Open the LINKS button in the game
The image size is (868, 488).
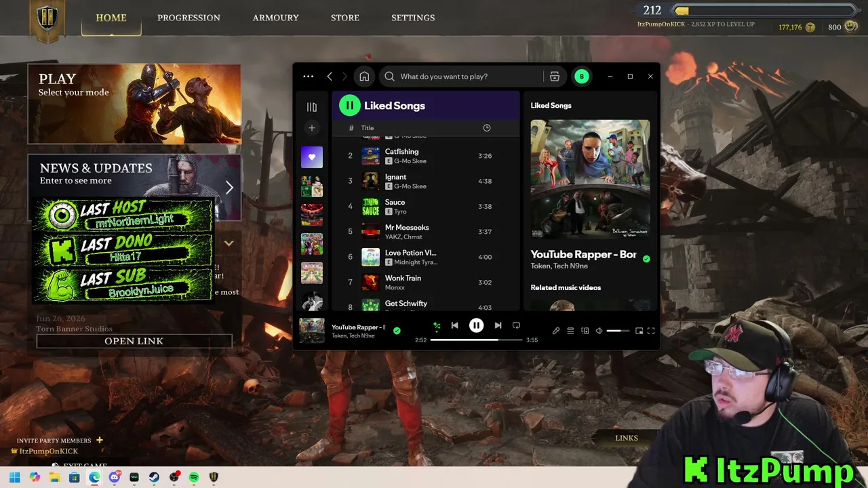(627, 438)
